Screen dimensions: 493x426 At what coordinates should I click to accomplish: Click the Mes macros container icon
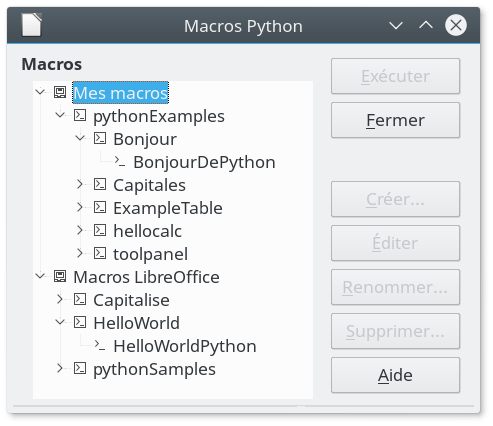coord(60,92)
